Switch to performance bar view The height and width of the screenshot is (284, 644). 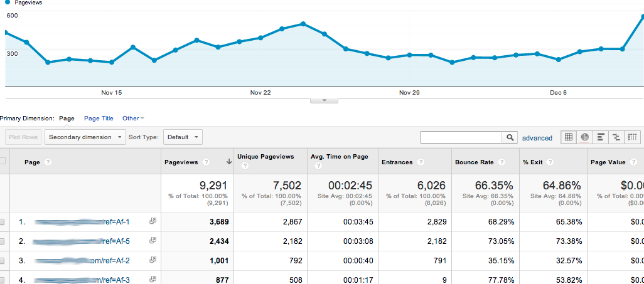click(601, 137)
